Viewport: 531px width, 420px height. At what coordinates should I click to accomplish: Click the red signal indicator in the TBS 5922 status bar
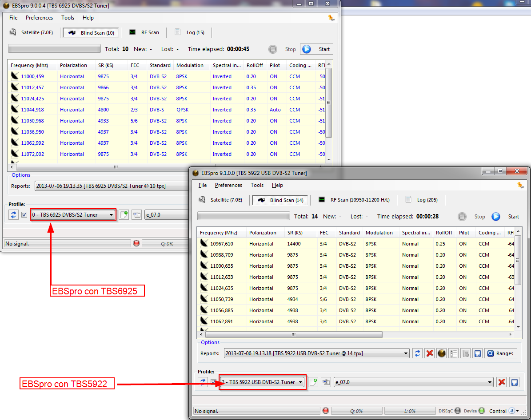point(326,411)
